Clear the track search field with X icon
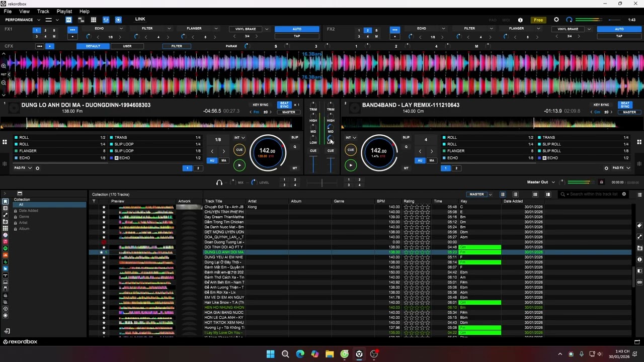The width and height of the screenshot is (644, 362). click(x=624, y=194)
